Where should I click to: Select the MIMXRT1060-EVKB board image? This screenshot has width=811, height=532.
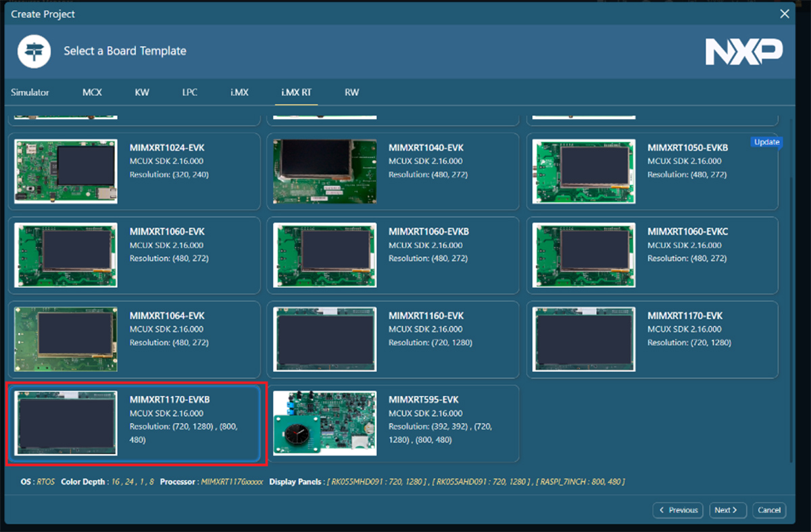tap(325, 255)
